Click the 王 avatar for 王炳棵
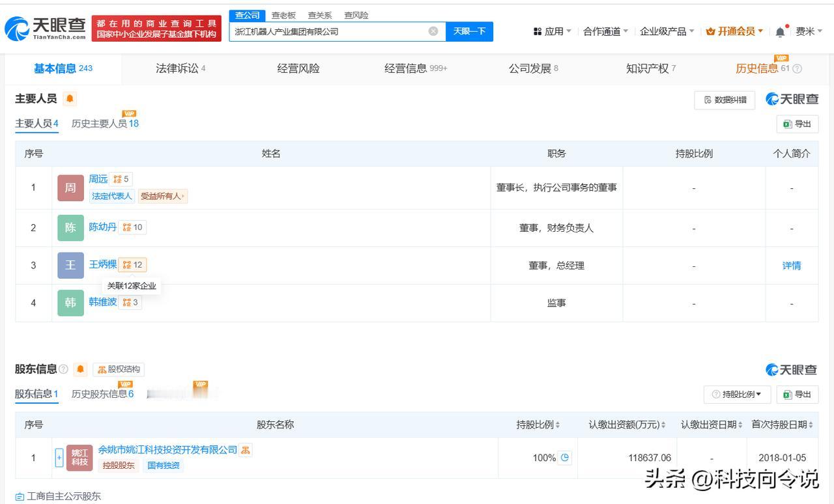Screen dimensions: 834x504 click(x=70, y=265)
